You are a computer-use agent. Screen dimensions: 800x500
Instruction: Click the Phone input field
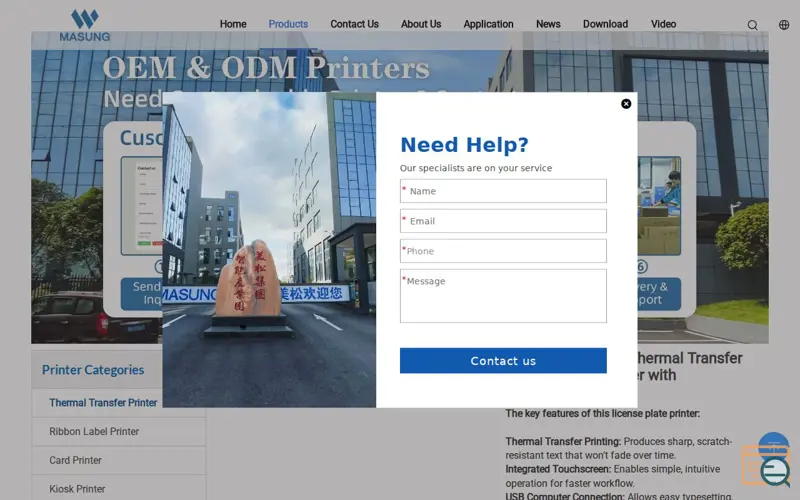coord(503,251)
